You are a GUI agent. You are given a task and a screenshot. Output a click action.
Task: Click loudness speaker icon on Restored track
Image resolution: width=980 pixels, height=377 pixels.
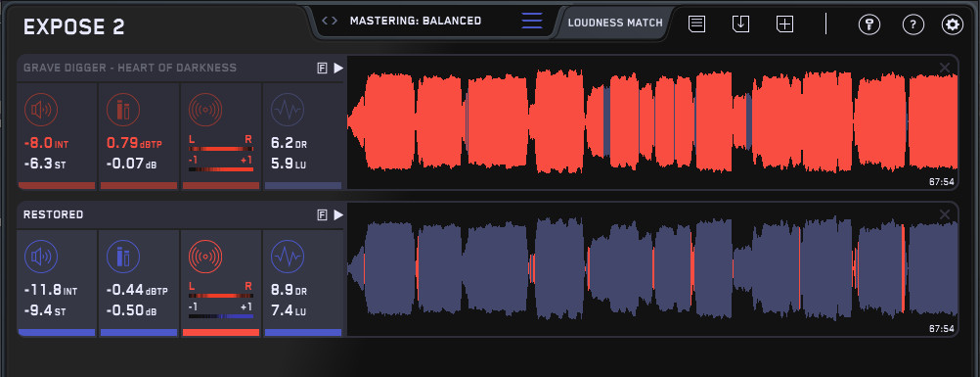(41, 257)
